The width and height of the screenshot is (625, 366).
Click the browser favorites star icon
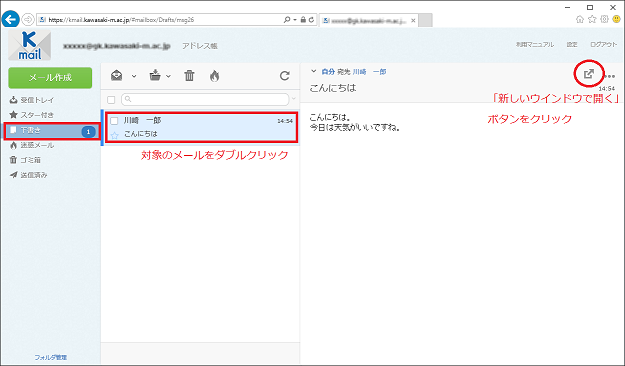pyautogui.click(x=592, y=19)
